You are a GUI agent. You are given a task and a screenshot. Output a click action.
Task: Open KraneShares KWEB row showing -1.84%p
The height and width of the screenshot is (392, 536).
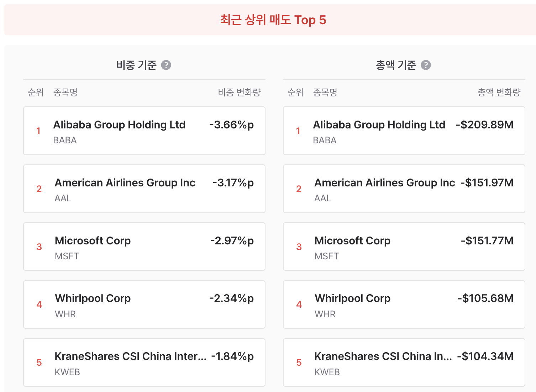[144, 362]
